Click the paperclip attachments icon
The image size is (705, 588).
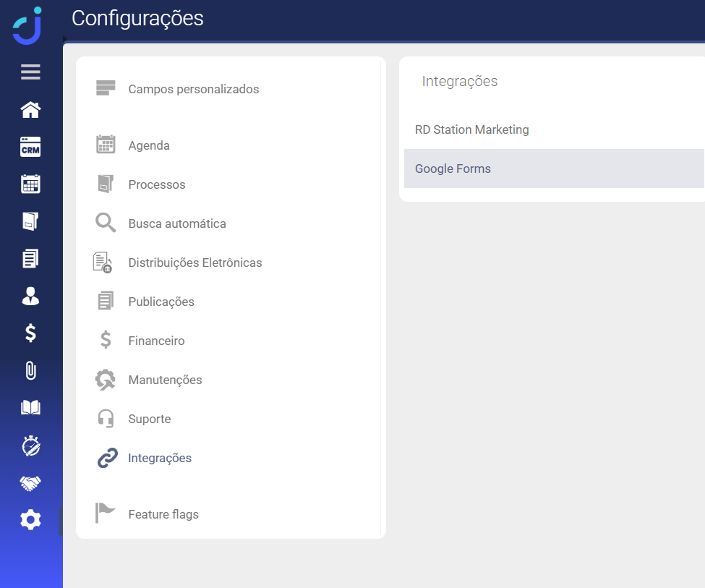(30, 370)
